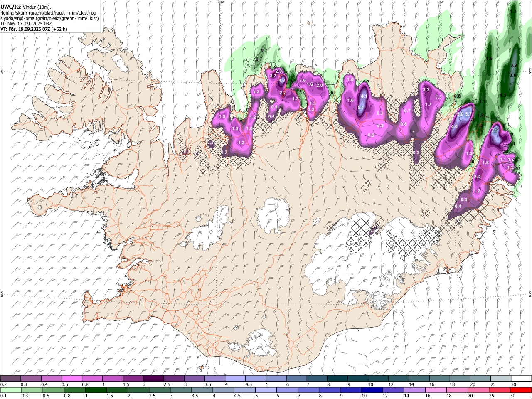
Task: Click top snow scale swatch between 0.2 and 0.3
Action: 10,379
